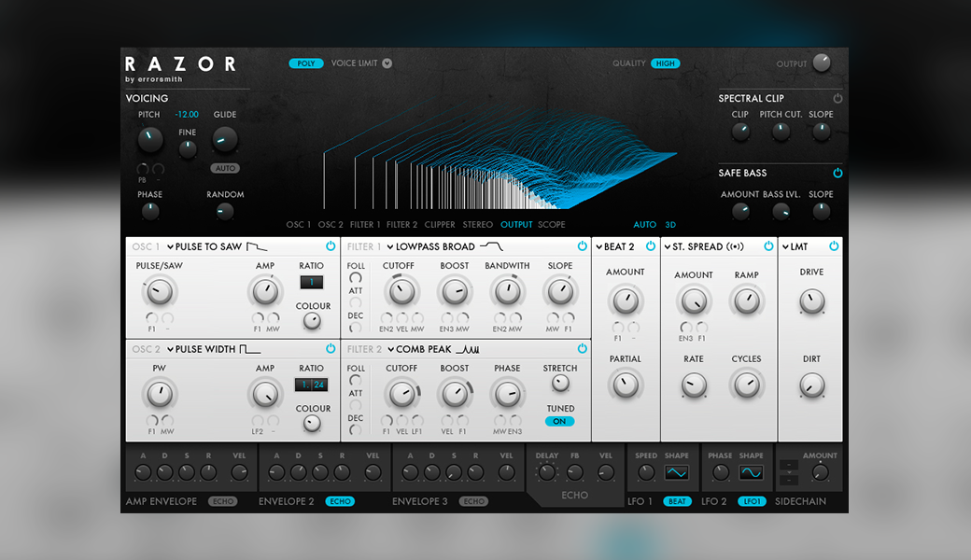This screenshot has width=971, height=560.
Task: Click the Output volume knob
Action: coord(822,63)
